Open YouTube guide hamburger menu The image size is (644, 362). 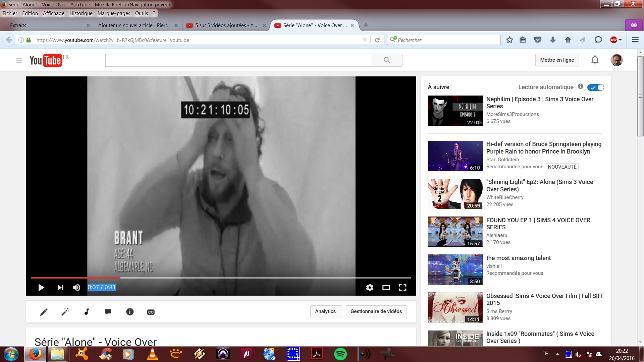coord(19,60)
